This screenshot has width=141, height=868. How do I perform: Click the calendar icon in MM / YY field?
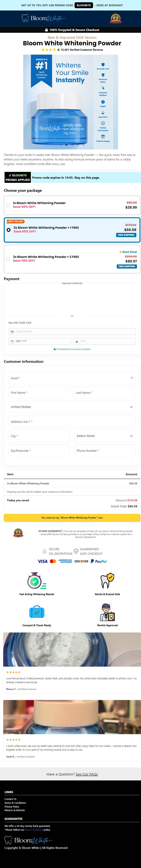tap(12, 341)
